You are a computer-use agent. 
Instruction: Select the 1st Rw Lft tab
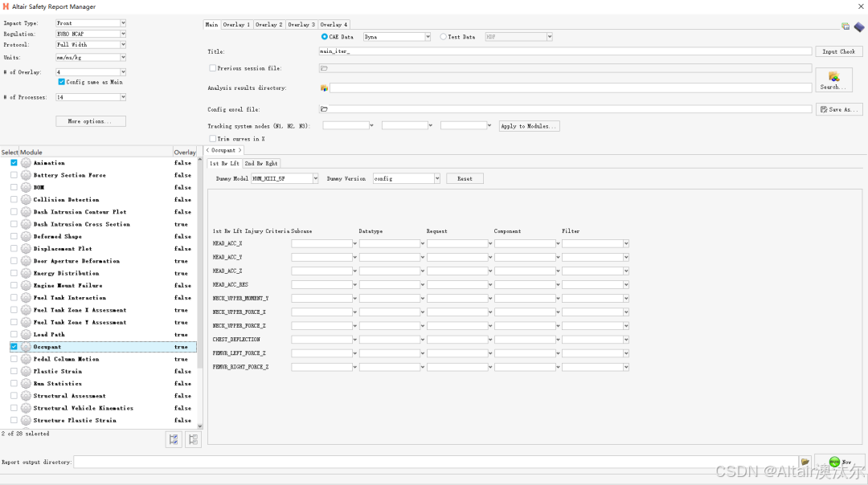(224, 164)
